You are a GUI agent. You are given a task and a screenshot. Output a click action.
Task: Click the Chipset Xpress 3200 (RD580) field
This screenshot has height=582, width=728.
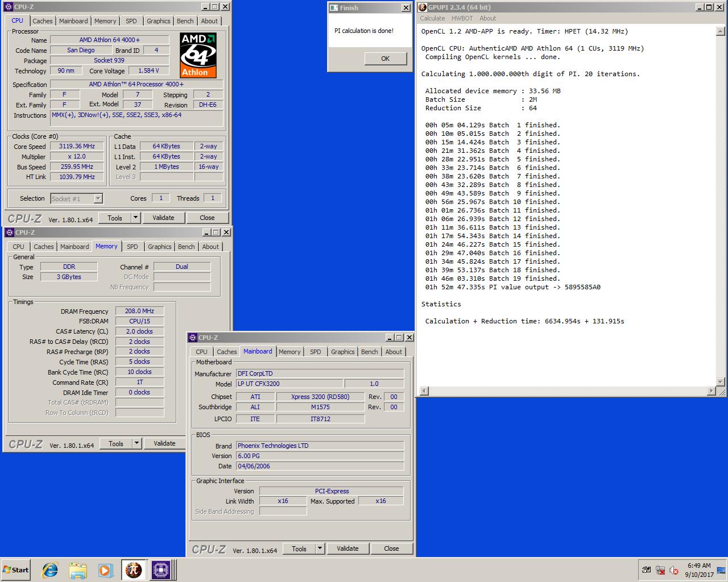(320, 397)
